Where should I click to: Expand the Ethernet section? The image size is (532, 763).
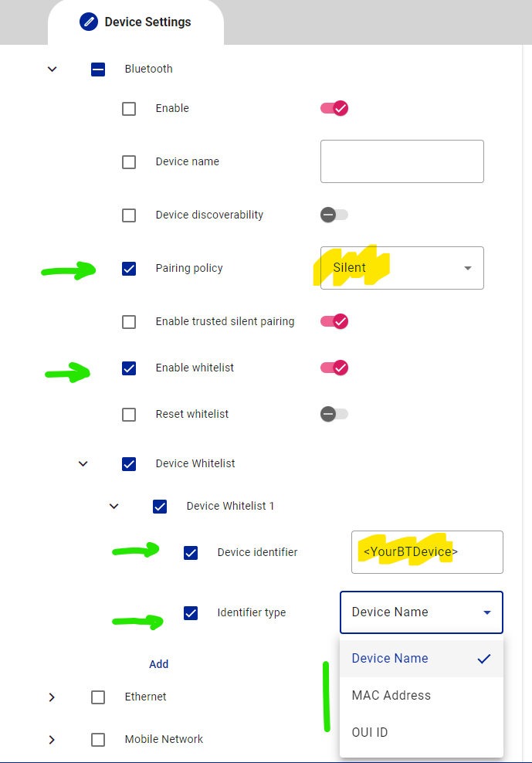(x=52, y=697)
